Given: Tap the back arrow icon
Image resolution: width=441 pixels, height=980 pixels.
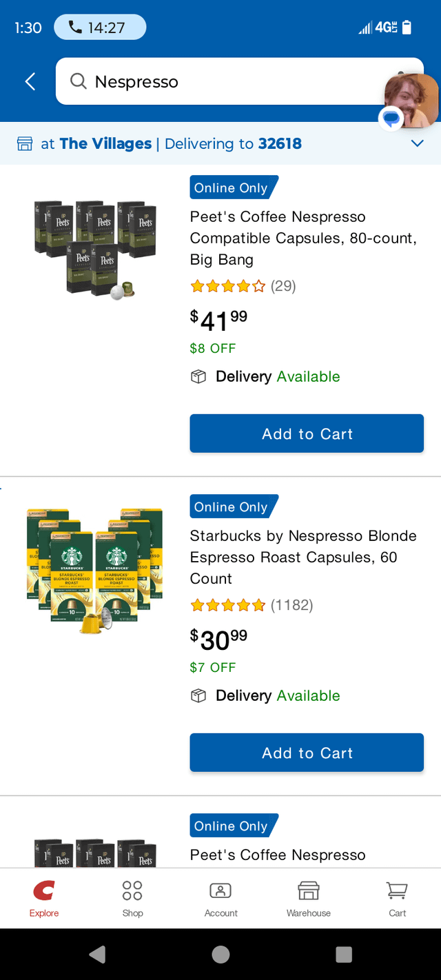Looking at the screenshot, I should 30,81.
